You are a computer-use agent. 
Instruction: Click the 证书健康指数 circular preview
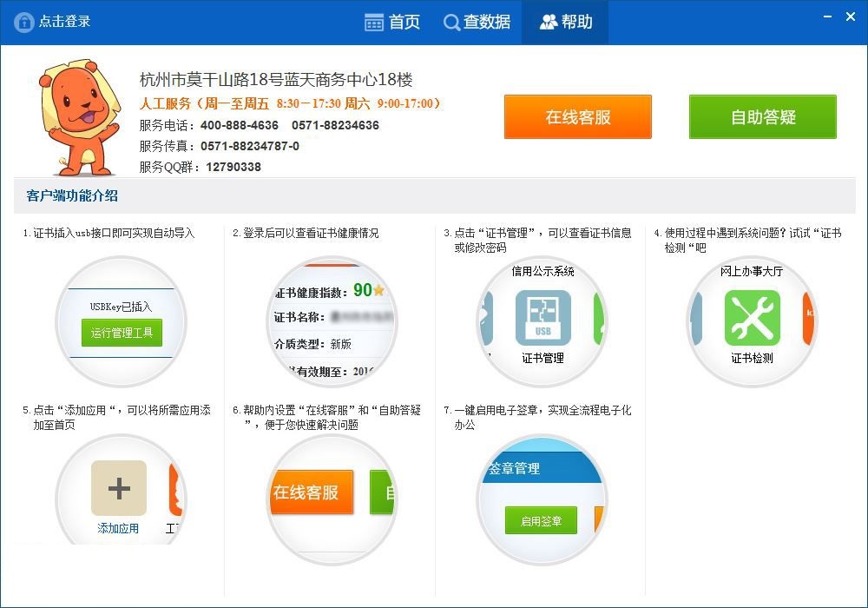click(x=332, y=321)
